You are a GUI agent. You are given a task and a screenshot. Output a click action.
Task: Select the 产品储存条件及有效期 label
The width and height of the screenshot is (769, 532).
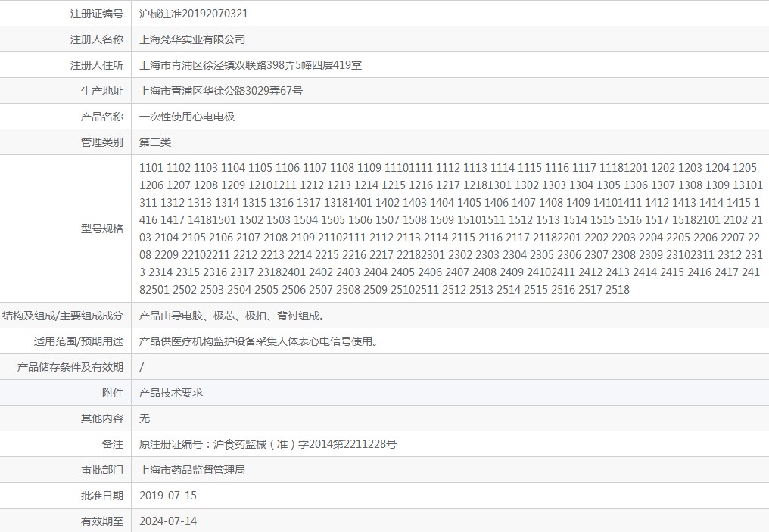(x=70, y=367)
